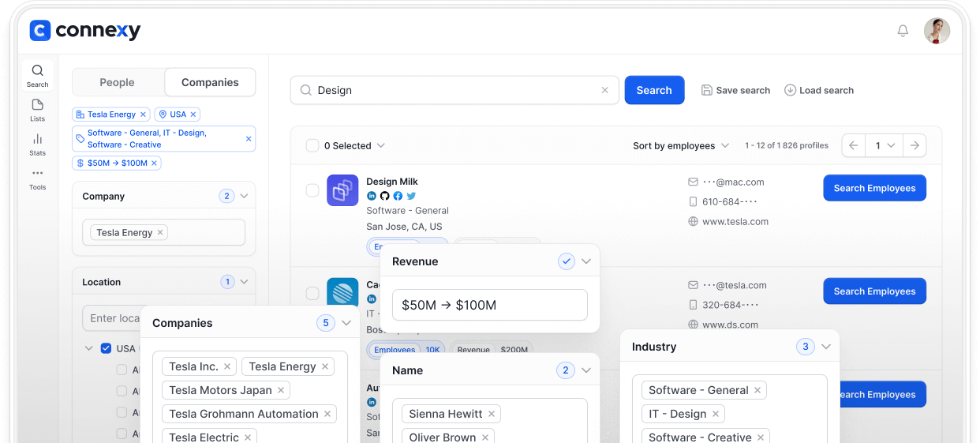Open the notifications bell icon
The height and width of the screenshot is (443, 980).
tap(903, 31)
